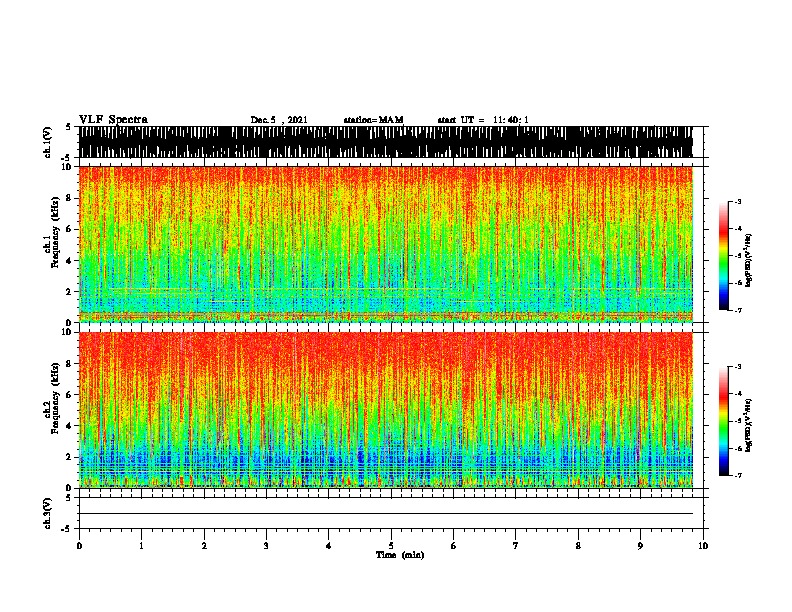Click the "-7" label on ch.2 color bar

(x=737, y=476)
